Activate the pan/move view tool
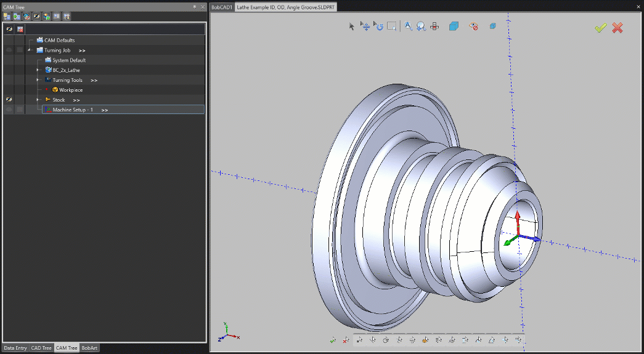The width and height of the screenshot is (644, 354). pyautogui.click(x=365, y=26)
